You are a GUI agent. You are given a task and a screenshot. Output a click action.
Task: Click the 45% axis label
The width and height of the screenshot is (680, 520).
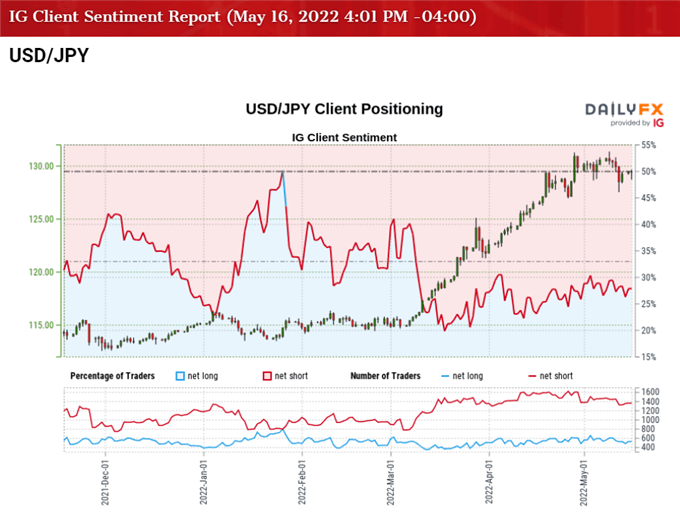(649, 198)
